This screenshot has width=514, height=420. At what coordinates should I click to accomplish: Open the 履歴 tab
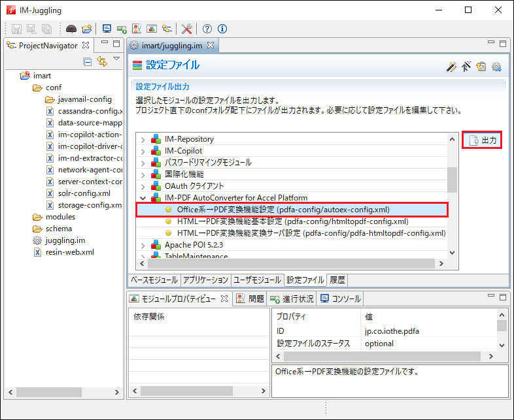point(337,280)
